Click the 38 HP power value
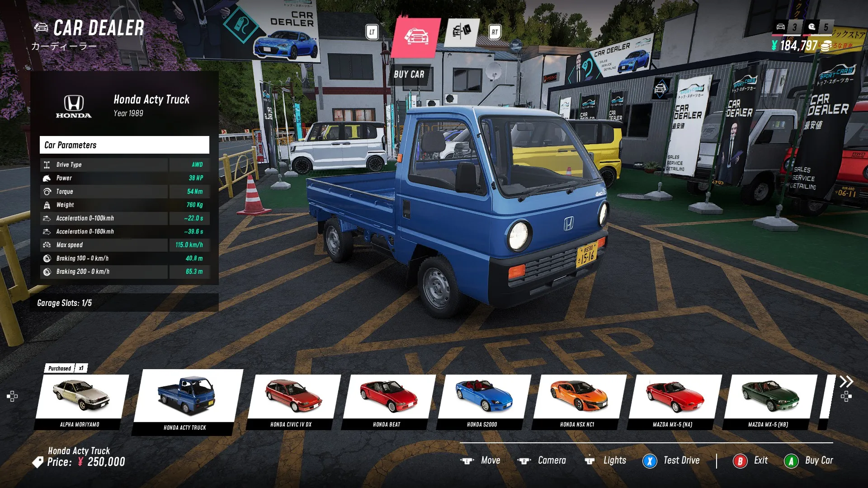Image resolution: width=868 pixels, height=488 pixels. (x=196, y=178)
